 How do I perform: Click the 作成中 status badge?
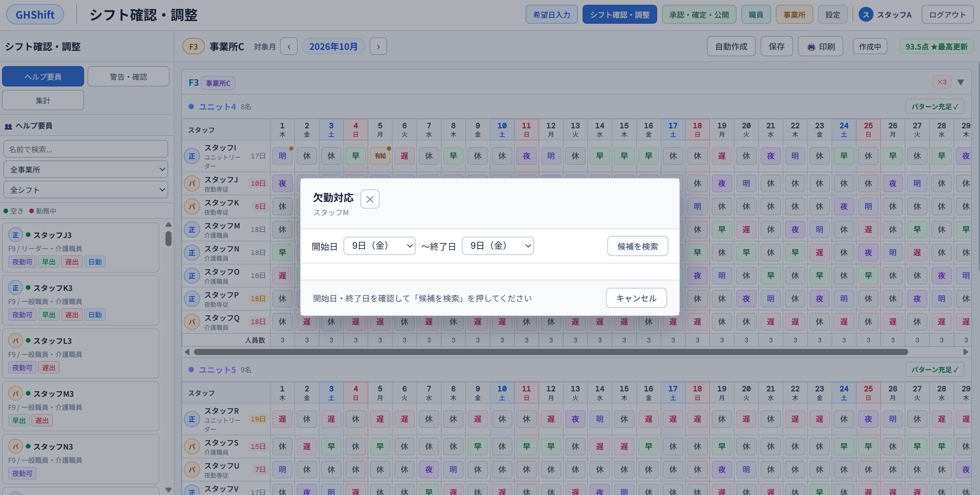click(870, 46)
